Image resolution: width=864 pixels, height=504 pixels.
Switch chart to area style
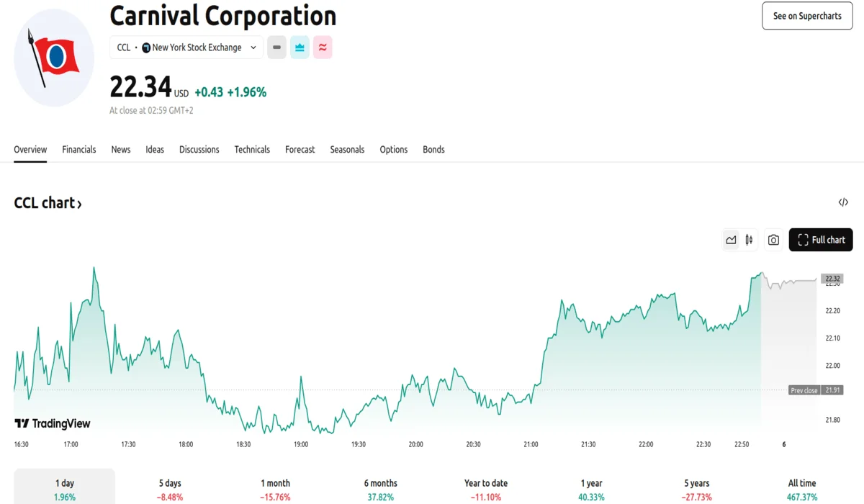731,240
